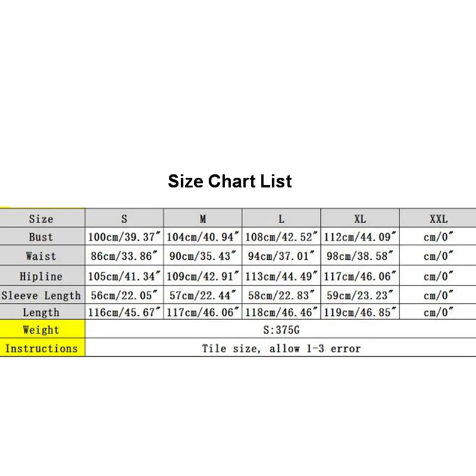Click the yellow Weight label cell
This screenshot has height=476, width=476.
tap(42, 329)
